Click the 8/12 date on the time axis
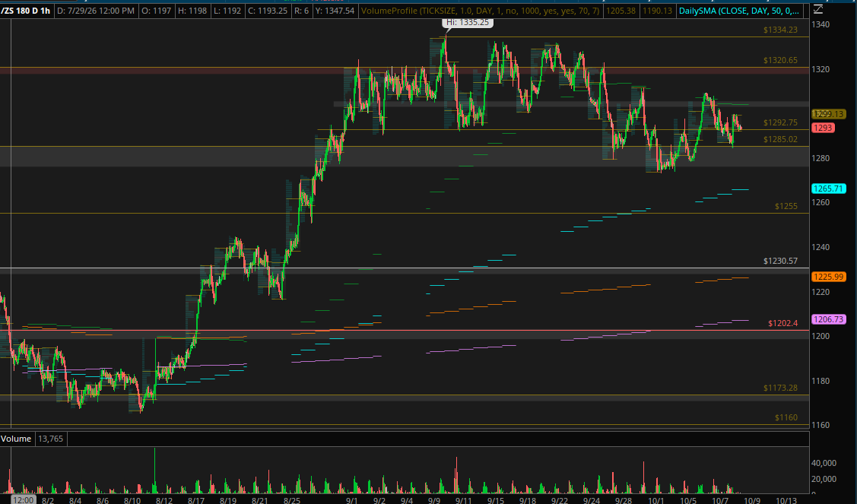This screenshot has width=857, height=504. click(164, 500)
